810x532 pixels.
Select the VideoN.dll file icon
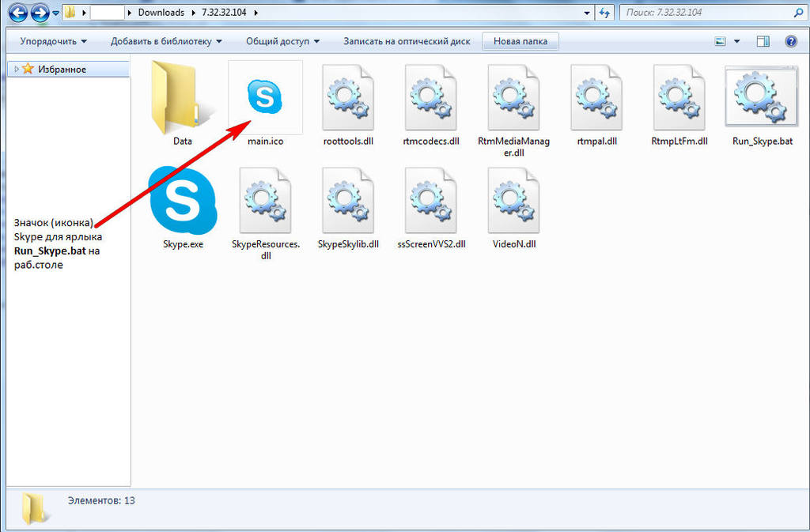tap(513, 200)
